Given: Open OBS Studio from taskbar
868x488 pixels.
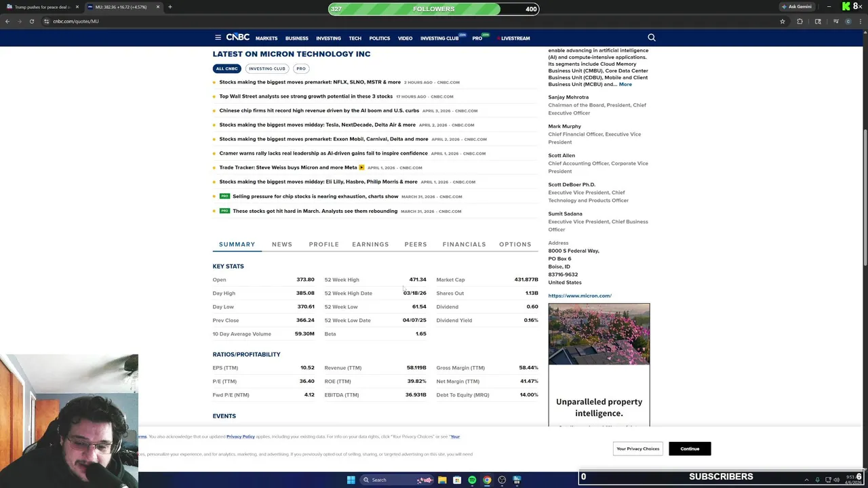Looking at the screenshot, I should click(502, 480).
